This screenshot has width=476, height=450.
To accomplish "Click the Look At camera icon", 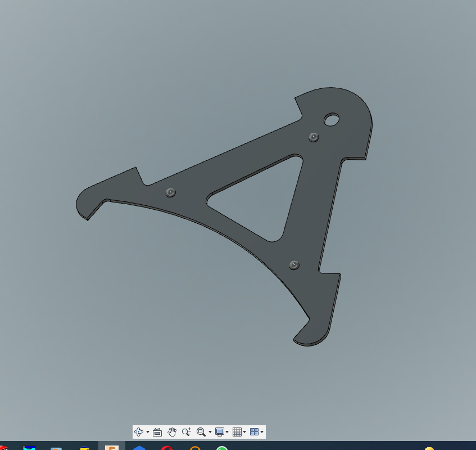I will coord(157,432).
